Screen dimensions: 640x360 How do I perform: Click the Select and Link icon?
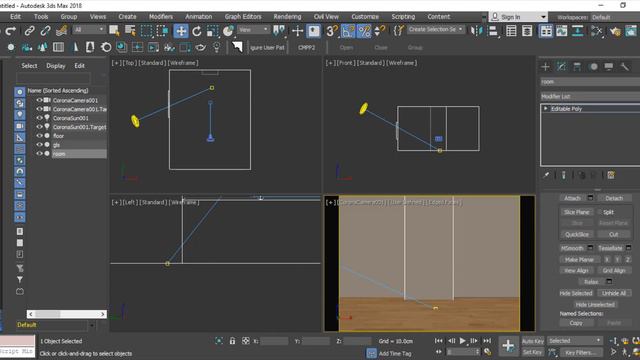coord(29,31)
